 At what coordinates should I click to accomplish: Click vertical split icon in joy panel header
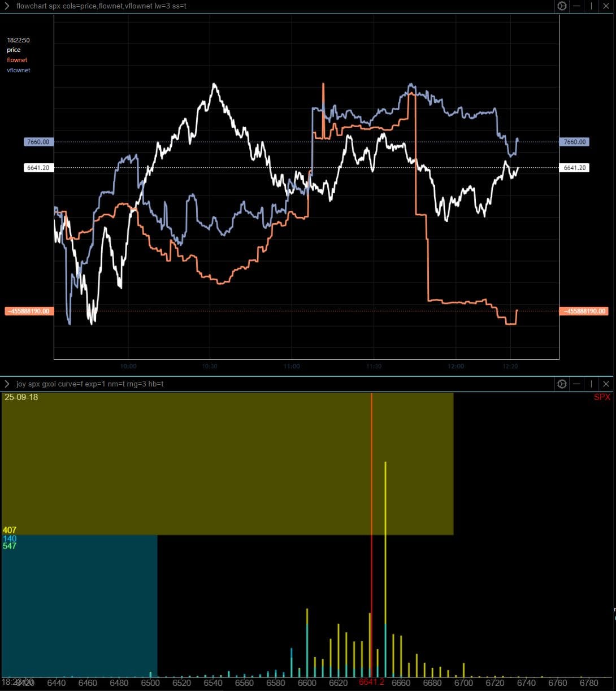pos(591,384)
